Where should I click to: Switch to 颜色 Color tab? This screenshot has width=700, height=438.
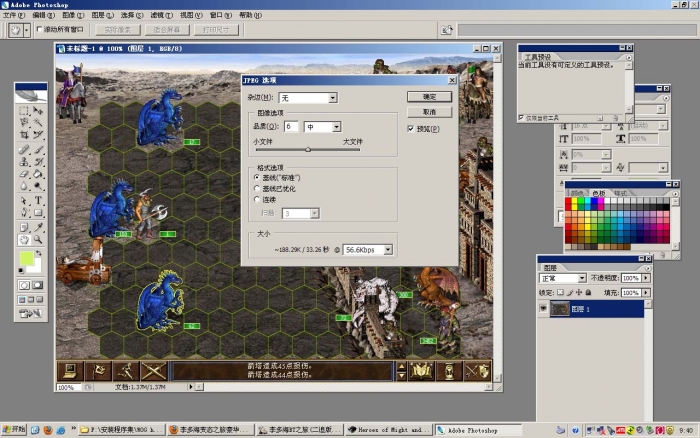click(x=577, y=193)
